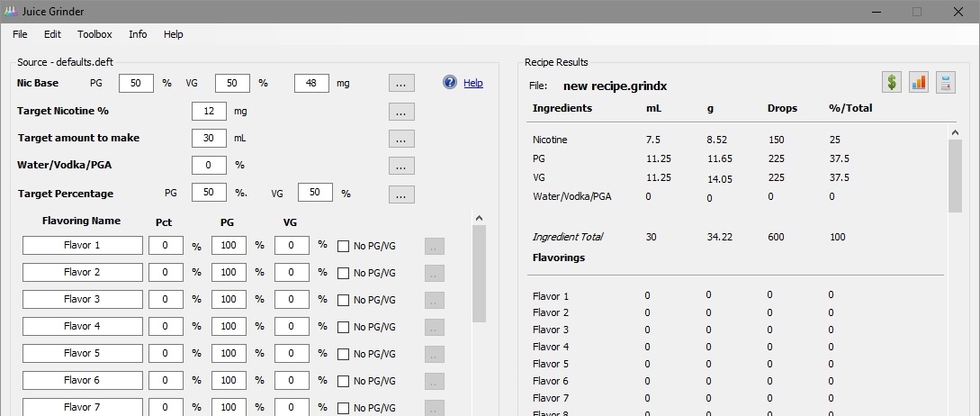Image resolution: width=980 pixels, height=416 pixels.
Task: Open Water/Vodka/PGA ellipsis options
Action: click(x=401, y=166)
